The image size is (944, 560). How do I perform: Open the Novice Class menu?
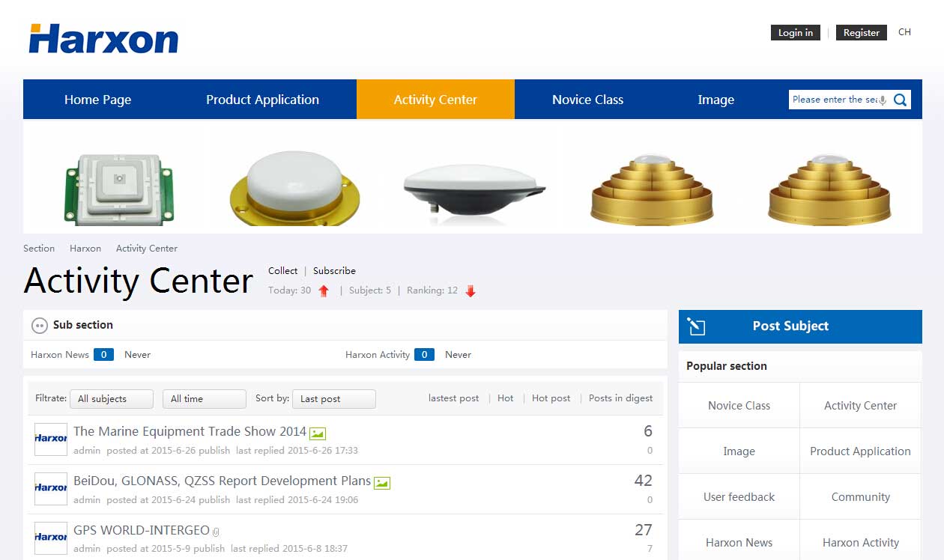[x=587, y=100]
